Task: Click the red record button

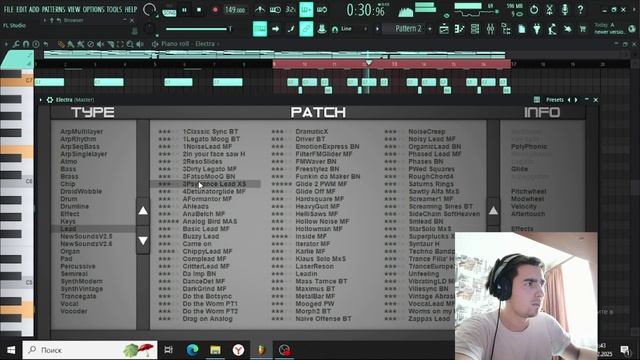Action: point(215,10)
